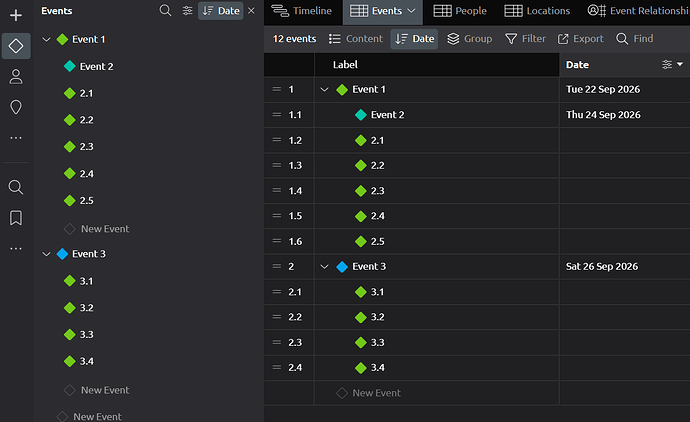Open the Events panel settings sliders icon
Image resolution: width=690 pixels, height=422 pixels.
(x=187, y=11)
